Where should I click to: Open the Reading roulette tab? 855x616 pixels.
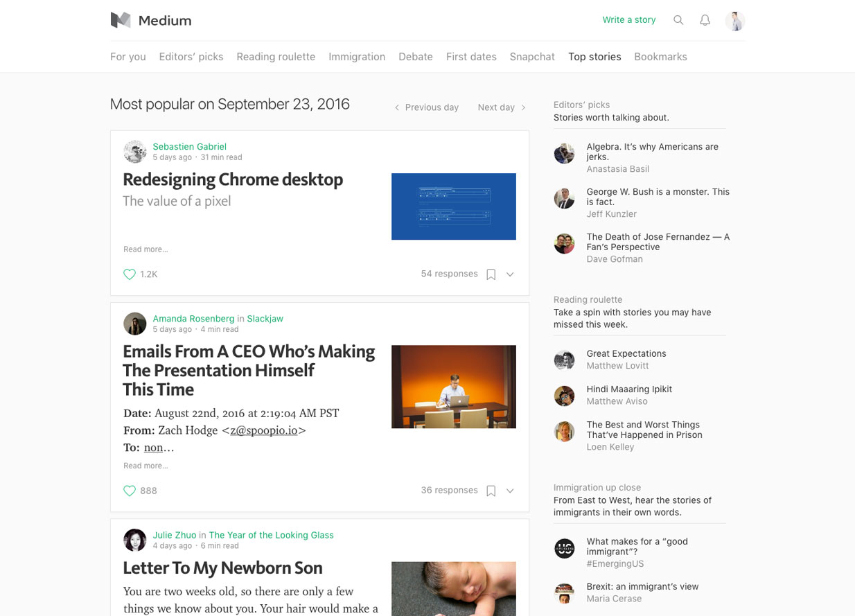pyautogui.click(x=276, y=57)
